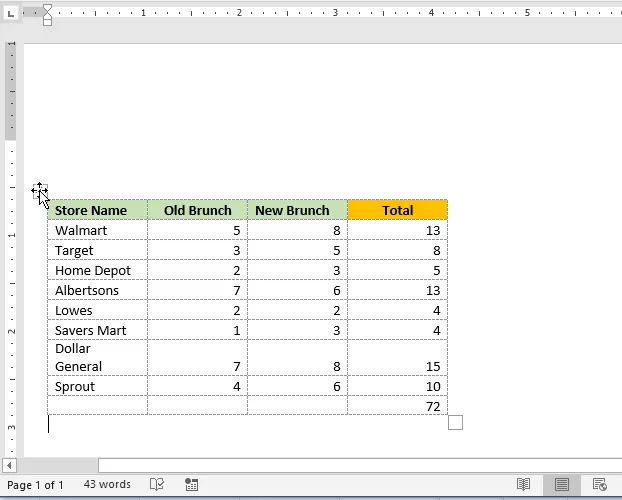Click the Home Depot cell

coord(98,270)
